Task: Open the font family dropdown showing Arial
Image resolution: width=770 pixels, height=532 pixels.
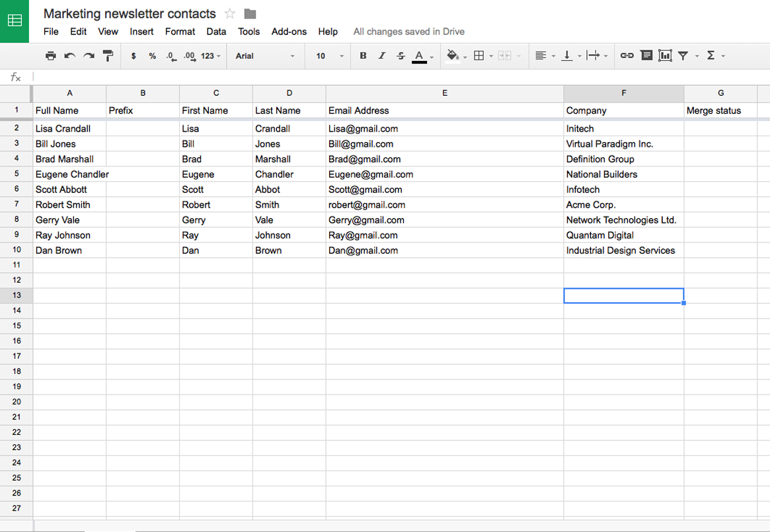Action: tap(263, 56)
